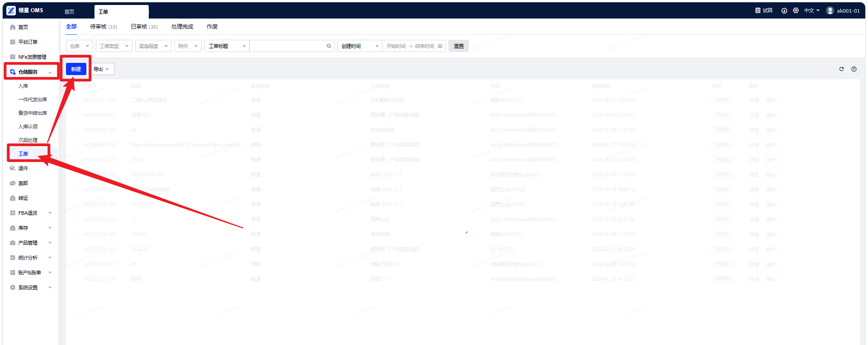
Task: Tick the checkbox for WO260601-002
Action: pos(73,115)
